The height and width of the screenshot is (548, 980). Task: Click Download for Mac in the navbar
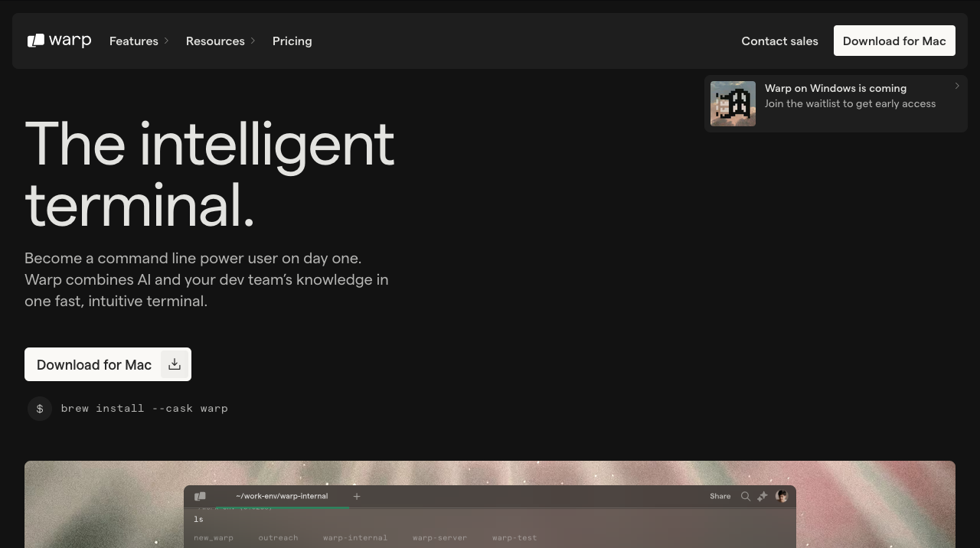pos(894,41)
